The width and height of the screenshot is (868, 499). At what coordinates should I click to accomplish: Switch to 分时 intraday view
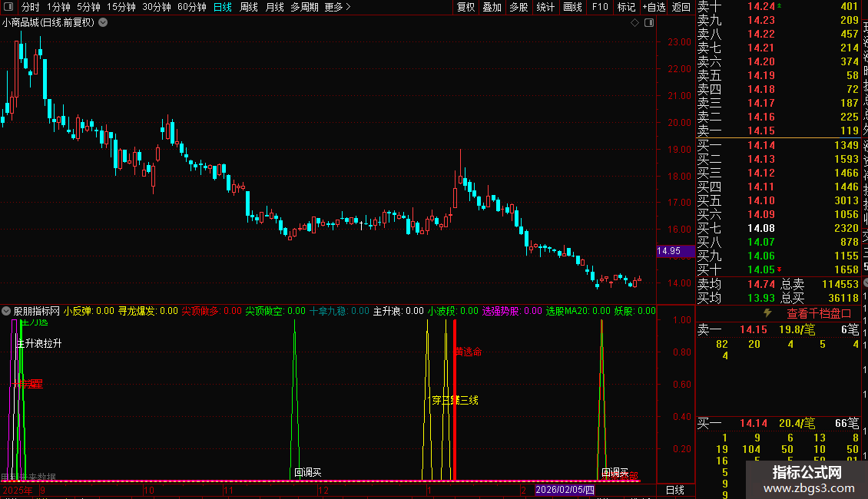(x=31, y=7)
